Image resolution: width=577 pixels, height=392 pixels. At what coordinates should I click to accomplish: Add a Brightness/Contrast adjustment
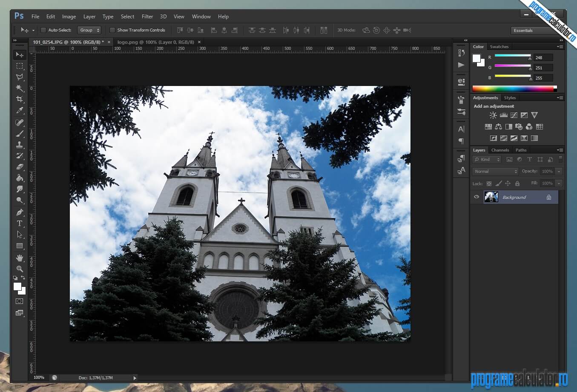[x=493, y=115]
